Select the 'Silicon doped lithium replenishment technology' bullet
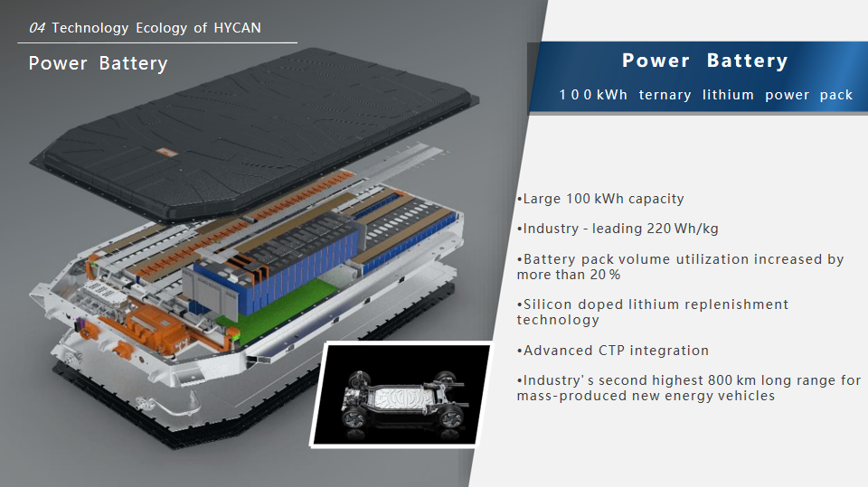868x487 pixels. click(x=653, y=312)
